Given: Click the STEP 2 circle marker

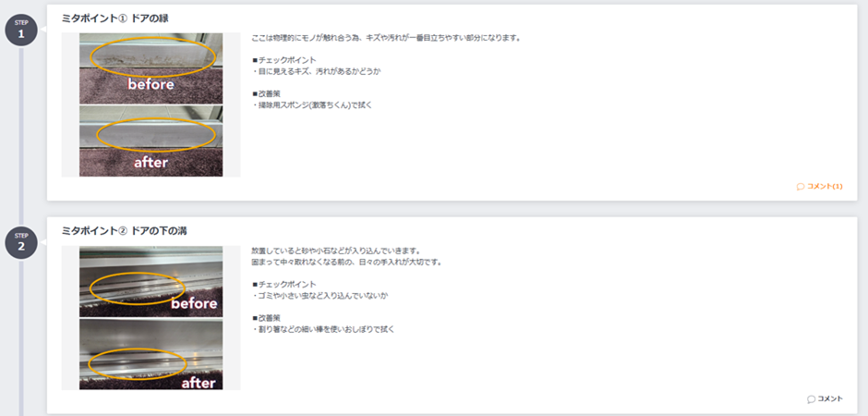Looking at the screenshot, I should pyautogui.click(x=21, y=242).
